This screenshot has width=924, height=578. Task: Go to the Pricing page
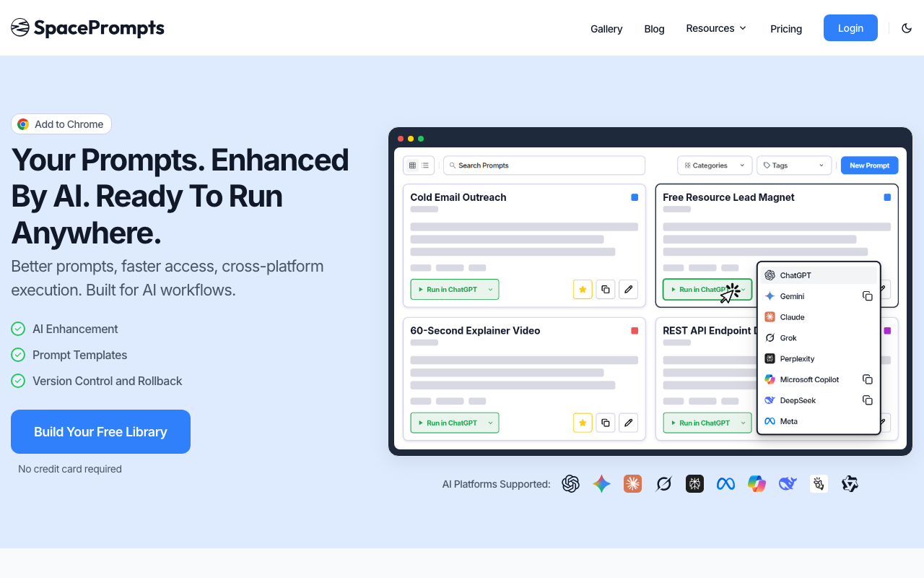click(786, 29)
